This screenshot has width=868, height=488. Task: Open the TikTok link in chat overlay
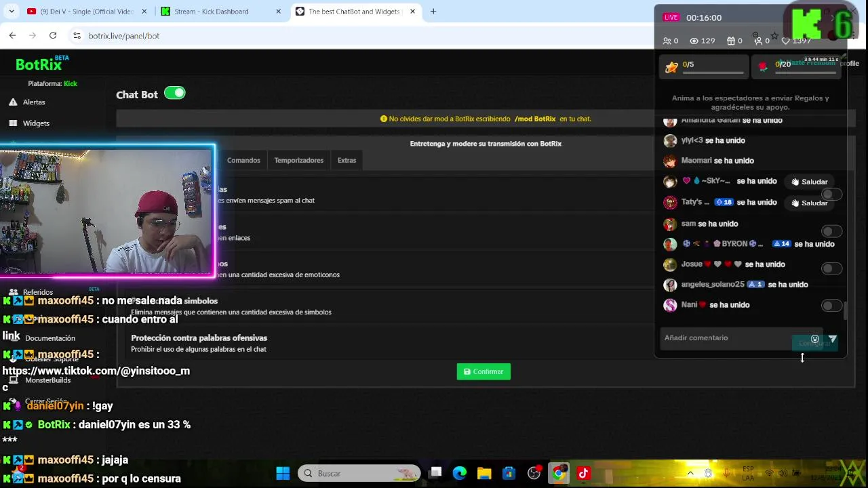[x=96, y=371]
